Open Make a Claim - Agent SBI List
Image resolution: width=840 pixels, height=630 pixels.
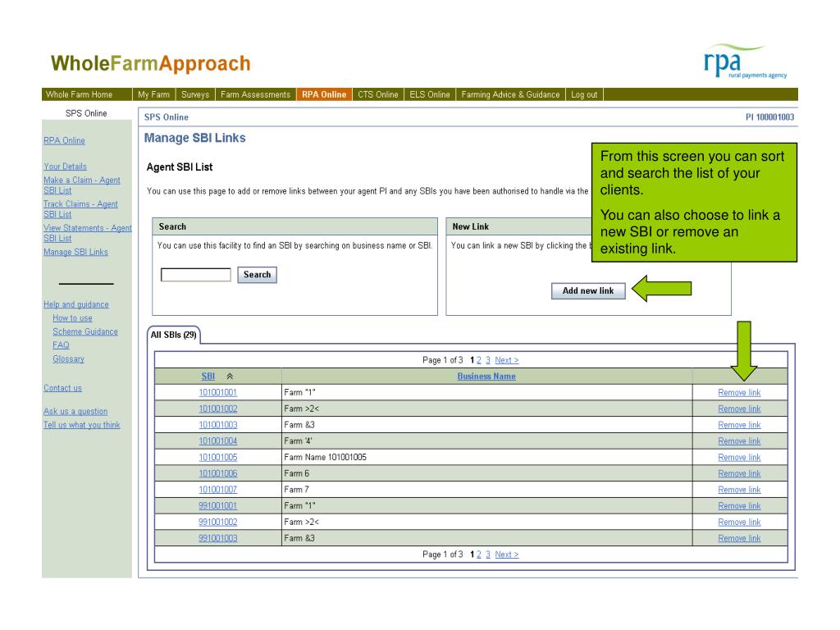[82, 185]
